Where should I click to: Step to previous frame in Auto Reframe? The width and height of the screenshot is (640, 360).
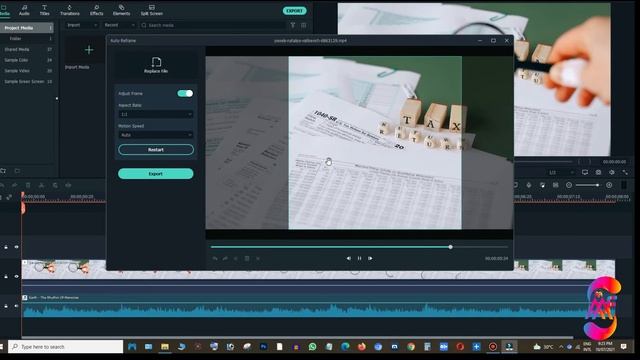[349, 258]
